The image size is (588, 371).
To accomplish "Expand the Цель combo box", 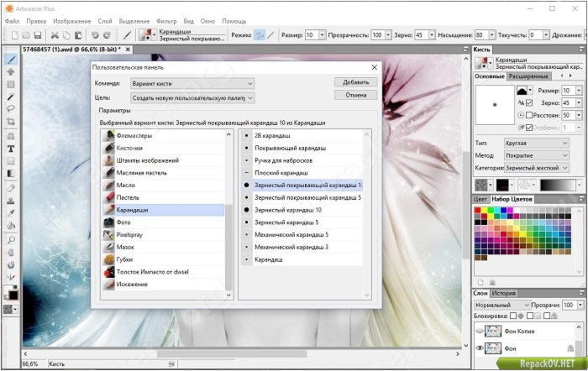I will point(192,97).
